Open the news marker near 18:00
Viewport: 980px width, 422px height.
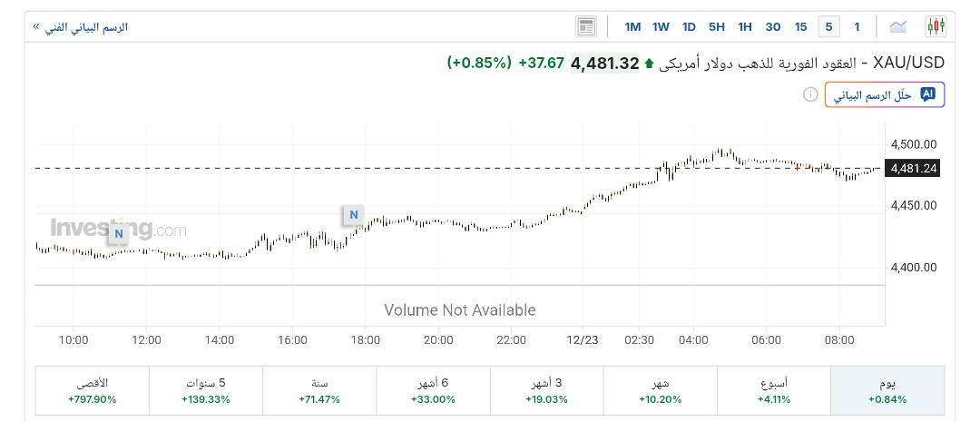click(354, 215)
